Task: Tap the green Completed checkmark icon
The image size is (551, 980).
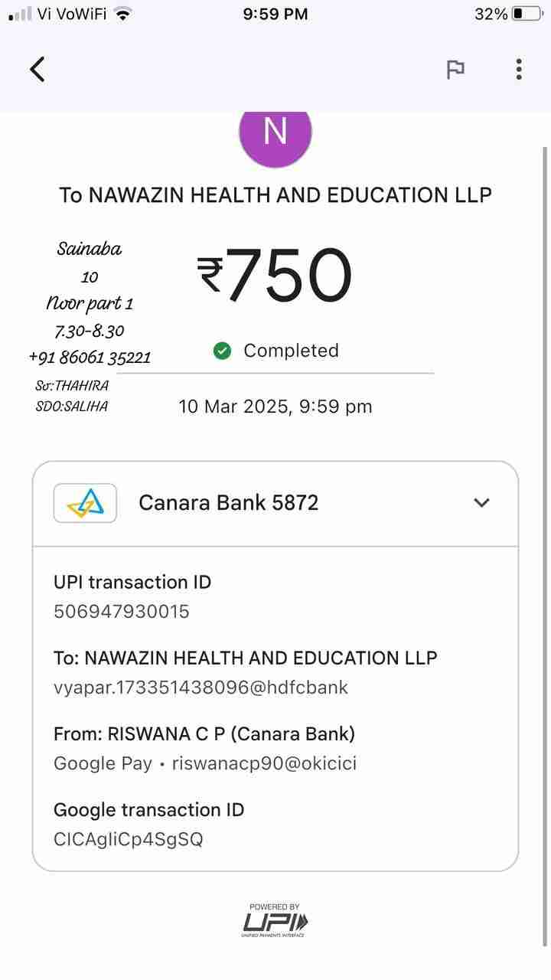Action: (x=223, y=351)
